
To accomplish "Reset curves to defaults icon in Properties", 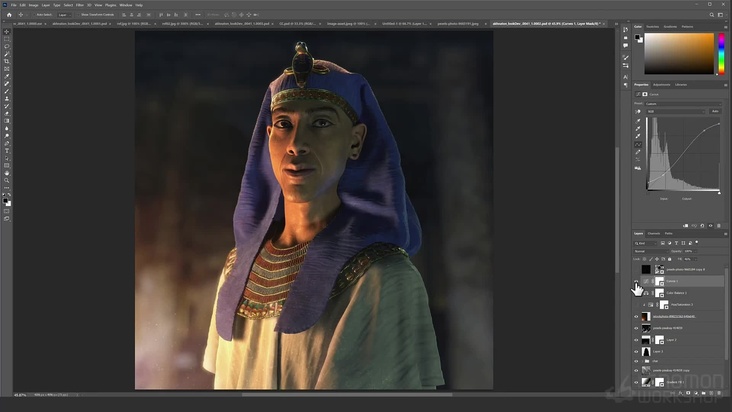I will (702, 226).
